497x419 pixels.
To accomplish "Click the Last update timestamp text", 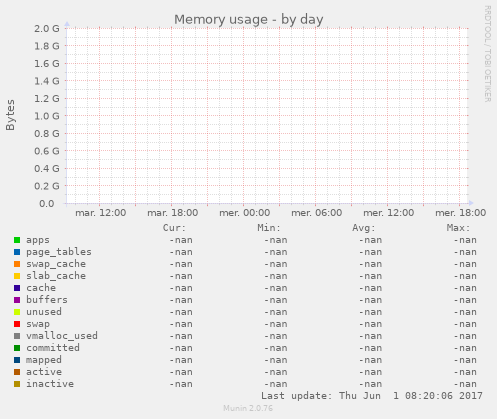I will (x=372, y=396).
